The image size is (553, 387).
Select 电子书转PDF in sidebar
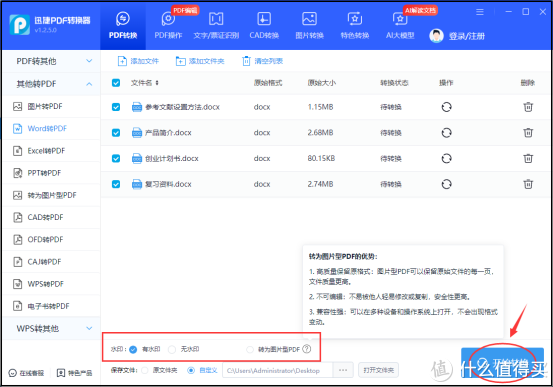pyautogui.click(x=51, y=306)
